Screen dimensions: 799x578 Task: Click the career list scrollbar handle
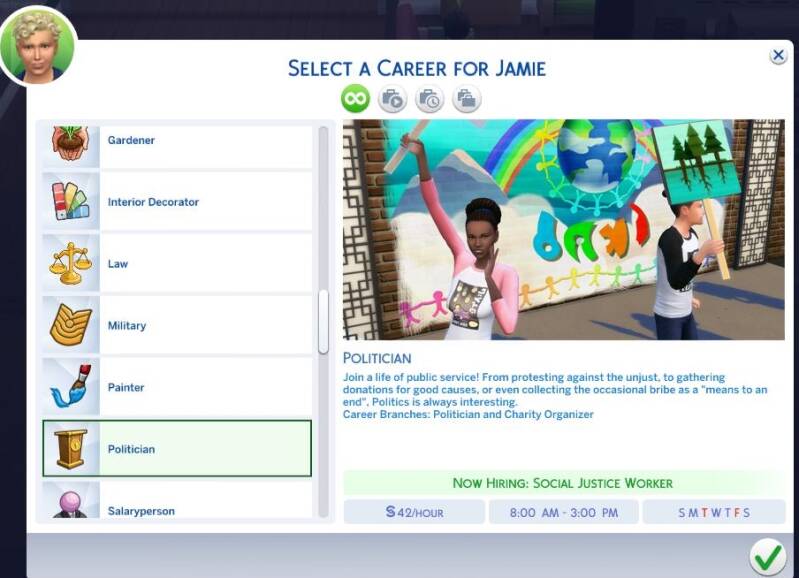click(323, 322)
